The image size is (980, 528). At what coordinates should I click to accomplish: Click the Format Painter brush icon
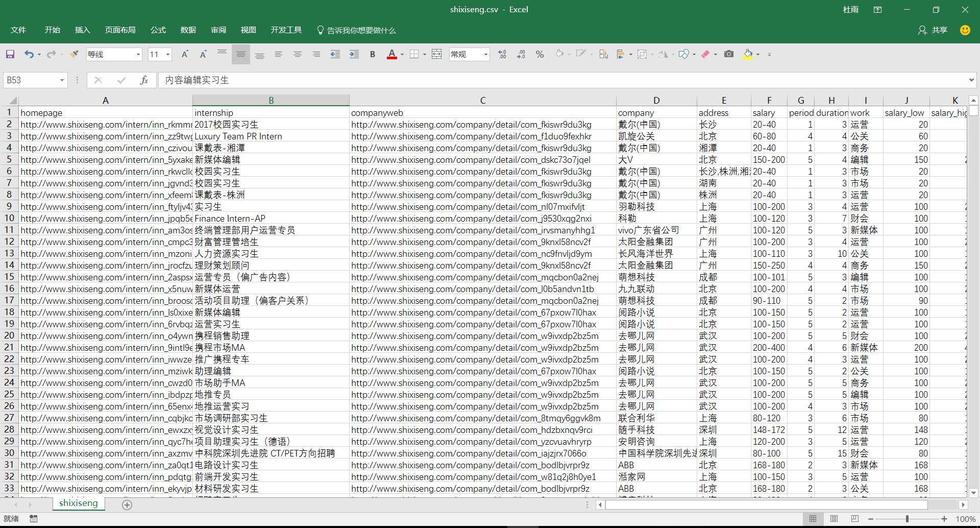pos(75,54)
